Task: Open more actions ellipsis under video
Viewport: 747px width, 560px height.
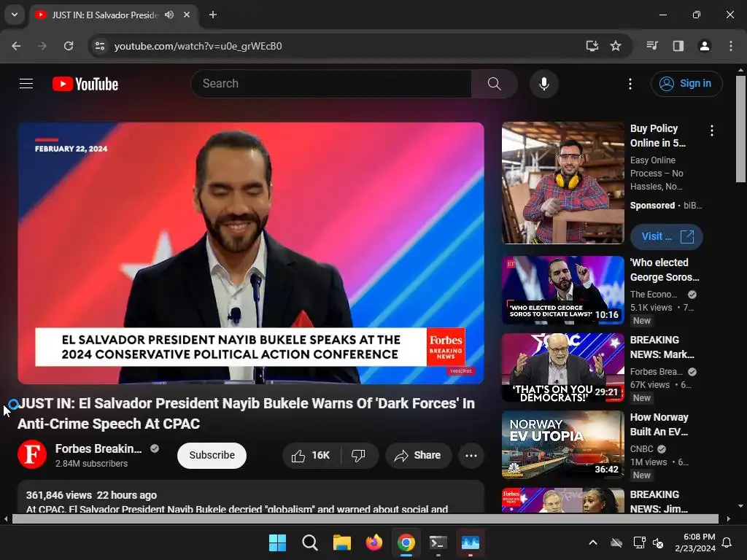Action: 471,455
